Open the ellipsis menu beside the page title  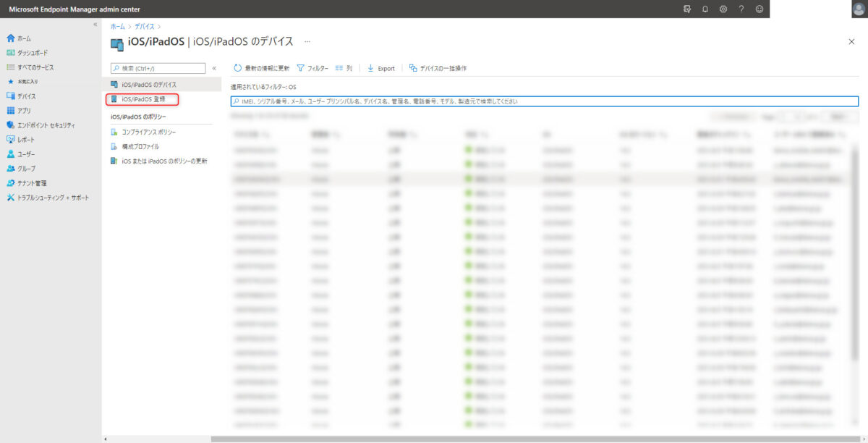click(307, 42)
